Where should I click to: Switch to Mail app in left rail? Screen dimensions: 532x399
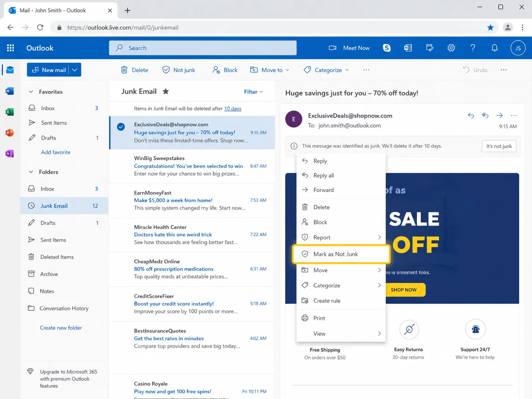coord(10,70)
